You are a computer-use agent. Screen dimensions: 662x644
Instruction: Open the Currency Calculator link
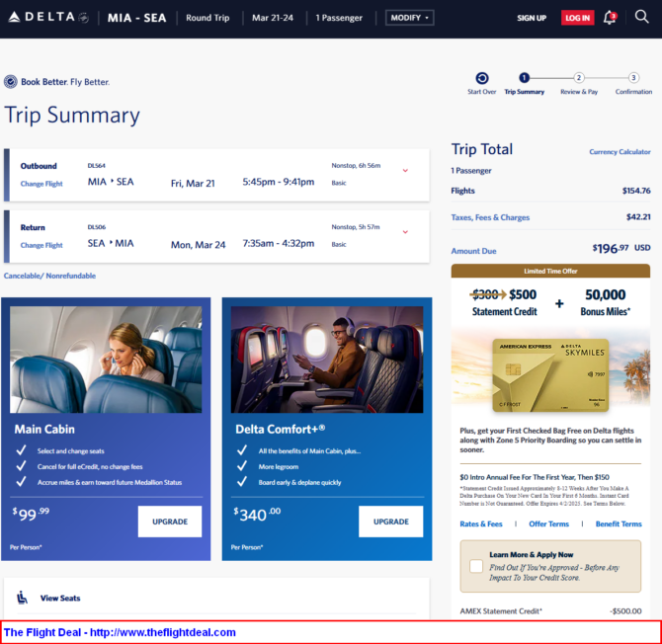point(620,152)
